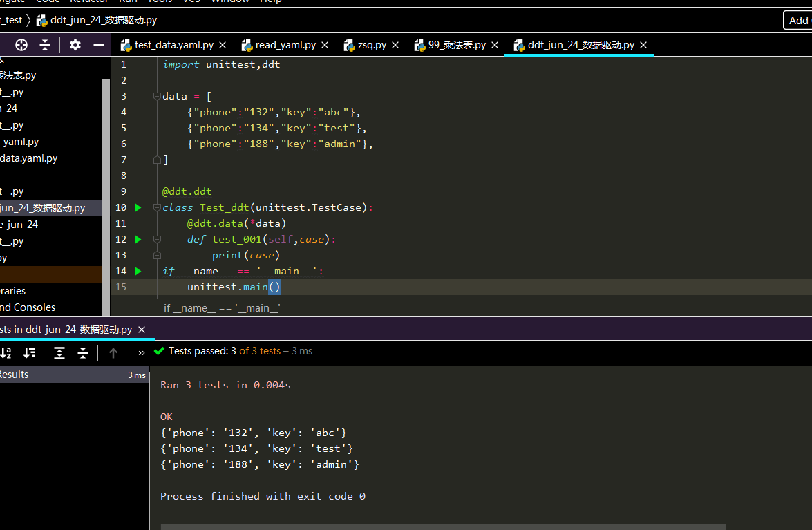The width and height of the screenshot is (812, 530).
Task: Toggle alphabetical sort in test toolbar
Action: (6, 353)
